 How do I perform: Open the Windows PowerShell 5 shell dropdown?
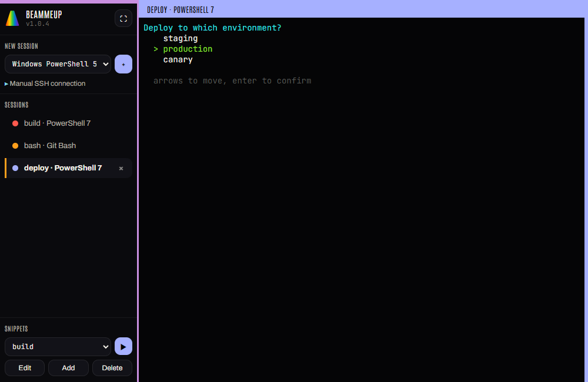(58, 64)
